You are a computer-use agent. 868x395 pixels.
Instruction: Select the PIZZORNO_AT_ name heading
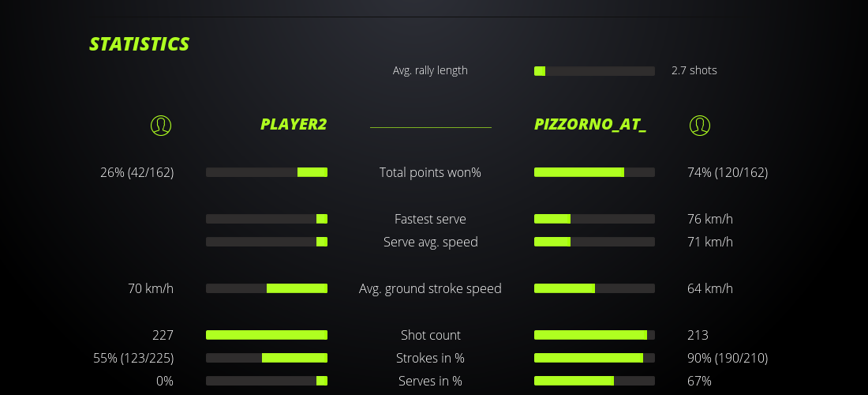[590, 125]
